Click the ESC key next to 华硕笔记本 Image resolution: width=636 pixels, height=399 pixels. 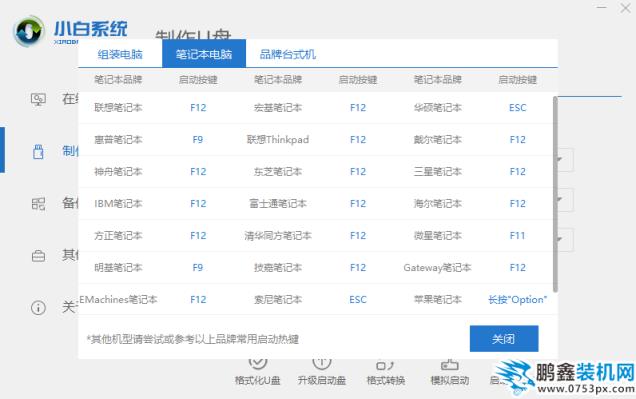pos(518,107)
